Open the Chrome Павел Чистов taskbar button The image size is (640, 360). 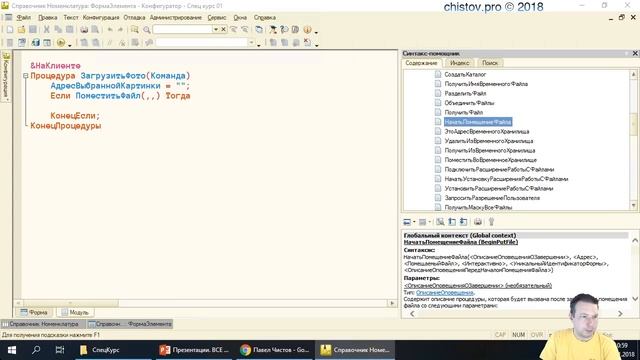coord(275,350)
